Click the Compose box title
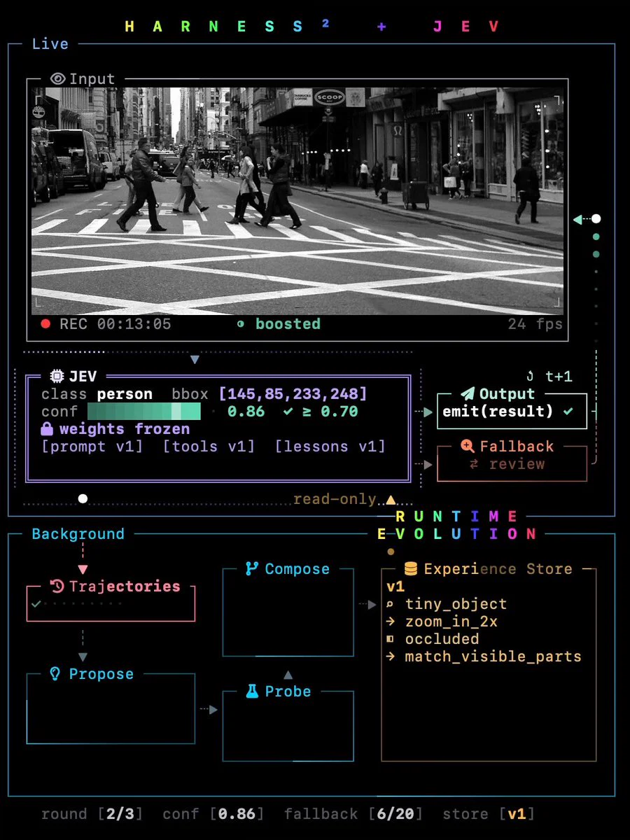The height and width of the screenshot is (840, 630). [297, 569]
